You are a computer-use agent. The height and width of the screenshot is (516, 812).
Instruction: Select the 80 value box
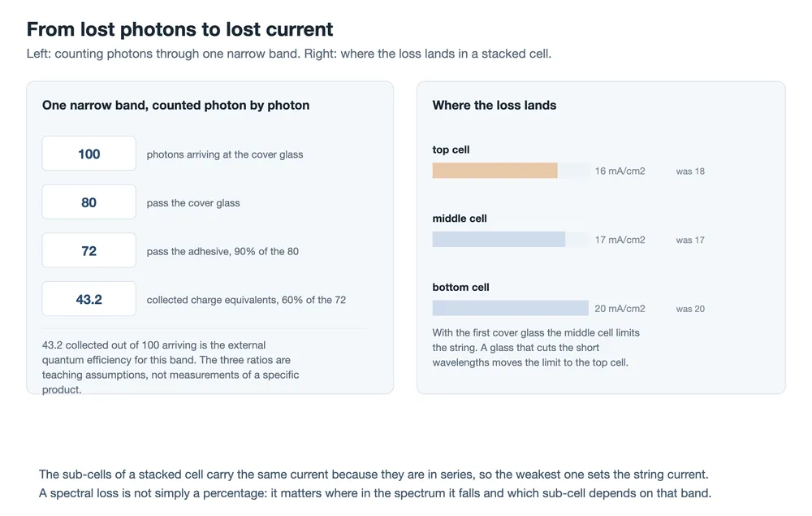tap(89, 202)
